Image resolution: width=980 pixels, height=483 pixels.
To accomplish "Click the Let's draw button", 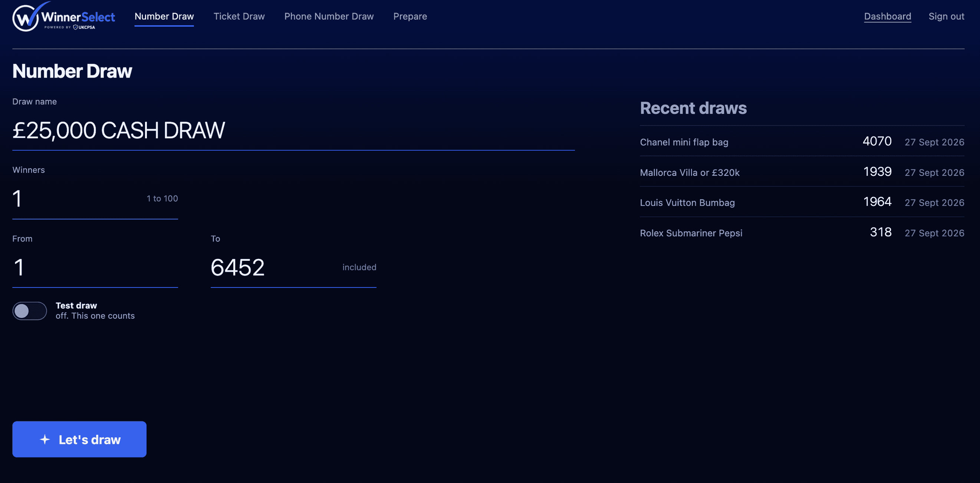I will (79, 439).
